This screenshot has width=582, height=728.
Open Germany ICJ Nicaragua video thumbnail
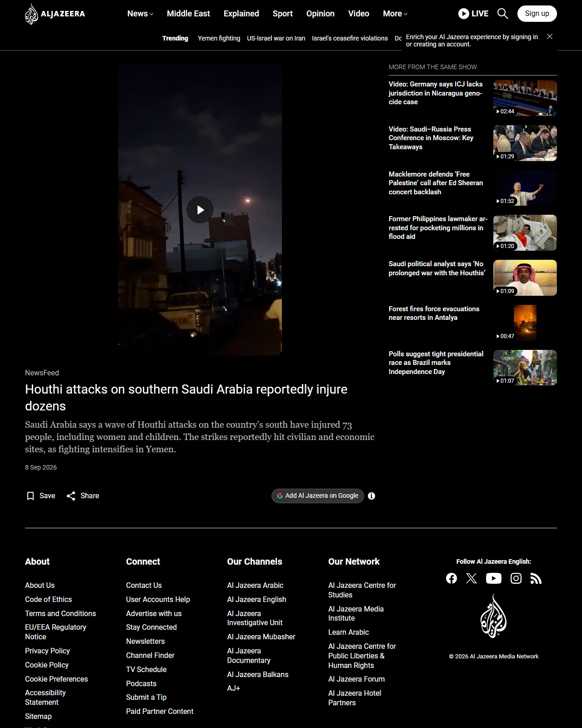525,98
